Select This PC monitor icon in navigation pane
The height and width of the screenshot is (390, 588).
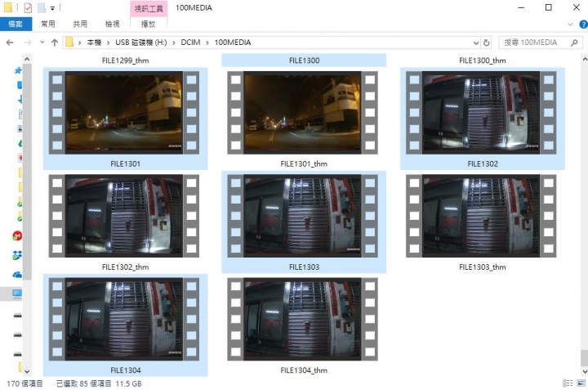(17, 294)
